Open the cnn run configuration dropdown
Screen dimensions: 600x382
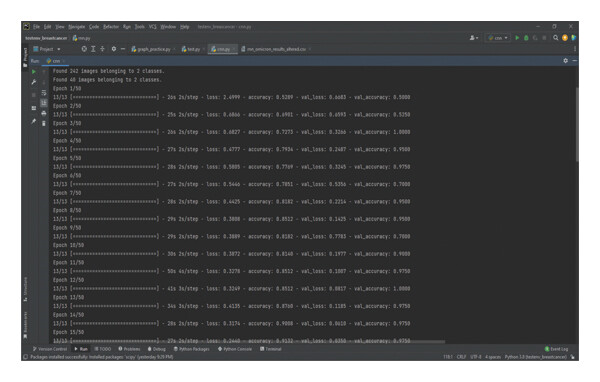click(x=497, y=38)
